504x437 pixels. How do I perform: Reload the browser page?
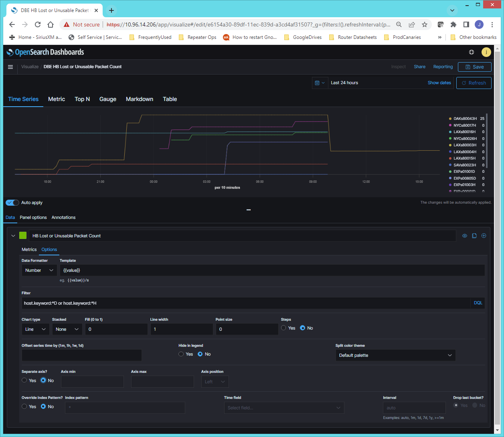(x=38, y=24)
